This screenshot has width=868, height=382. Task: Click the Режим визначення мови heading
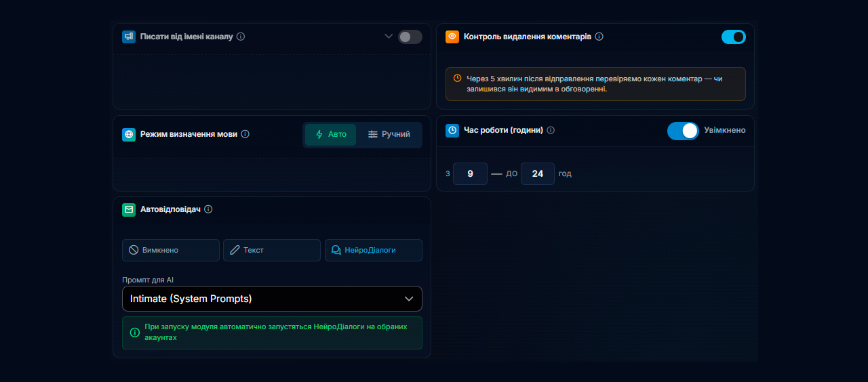[189, 134]
